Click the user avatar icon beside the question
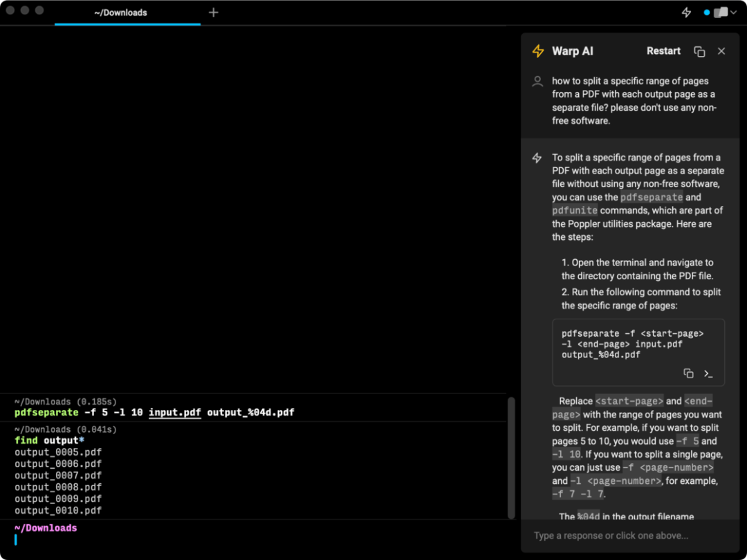This screenshot has height=560, width=747. pos(537,82)
